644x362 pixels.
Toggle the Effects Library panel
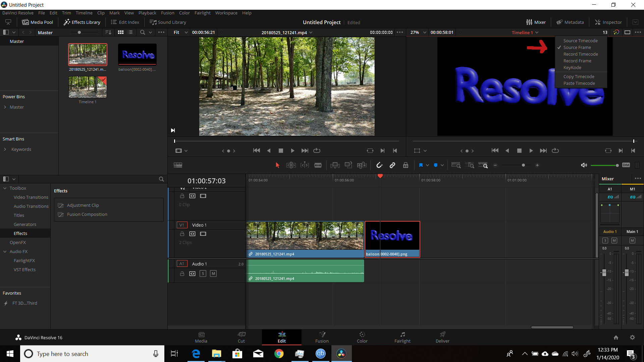tap(82, 22)
